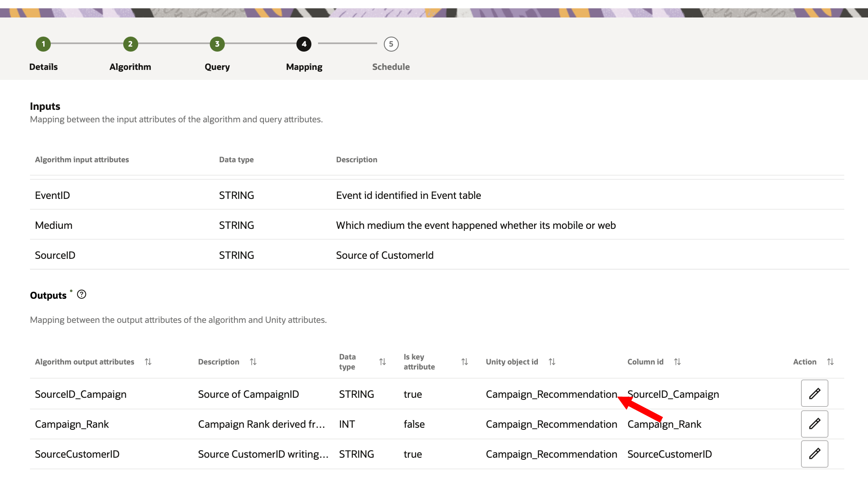Click pencil icon for Campaign_Rank row
The image size is (868, 481).
coord(814,424)
